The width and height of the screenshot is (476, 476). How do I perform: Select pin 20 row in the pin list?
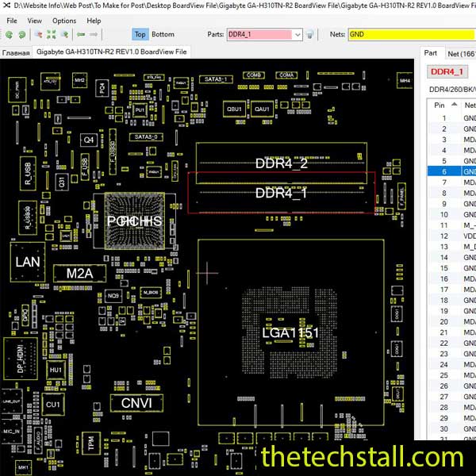(x=451, y=321)
